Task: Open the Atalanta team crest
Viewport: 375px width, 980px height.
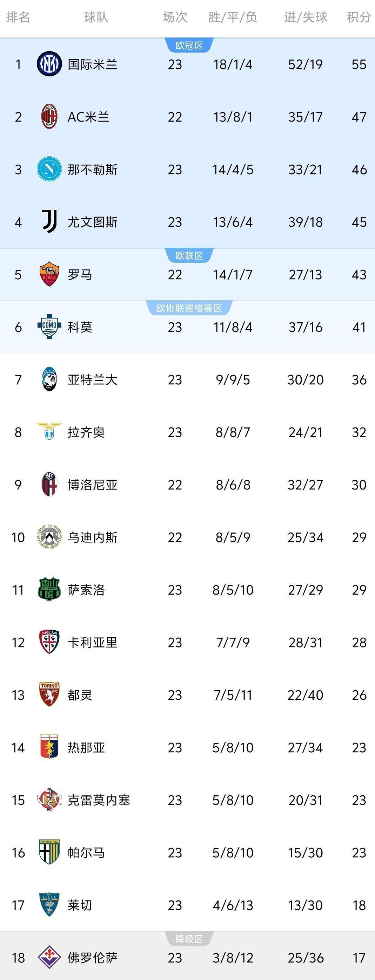Action: 49,379
